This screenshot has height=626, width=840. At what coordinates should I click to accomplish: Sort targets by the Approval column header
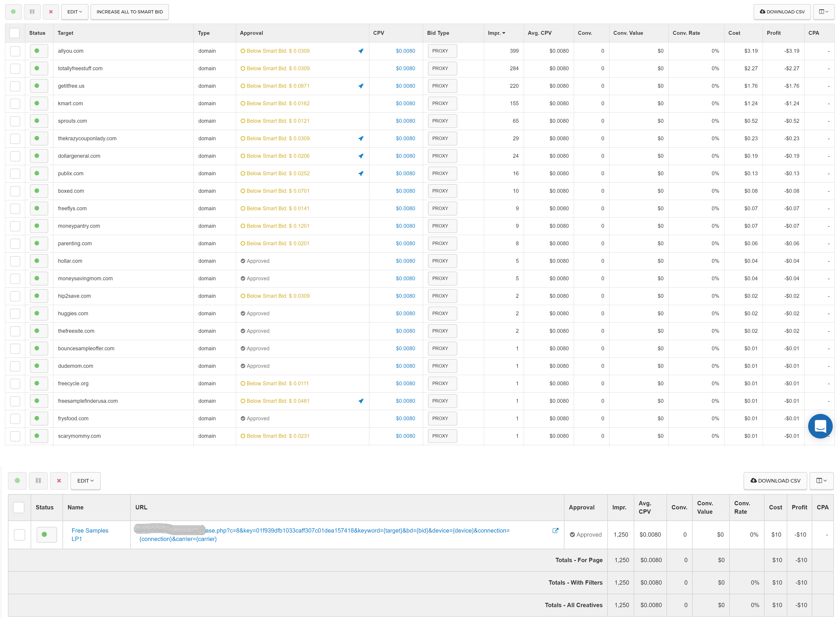pos(251,33)
